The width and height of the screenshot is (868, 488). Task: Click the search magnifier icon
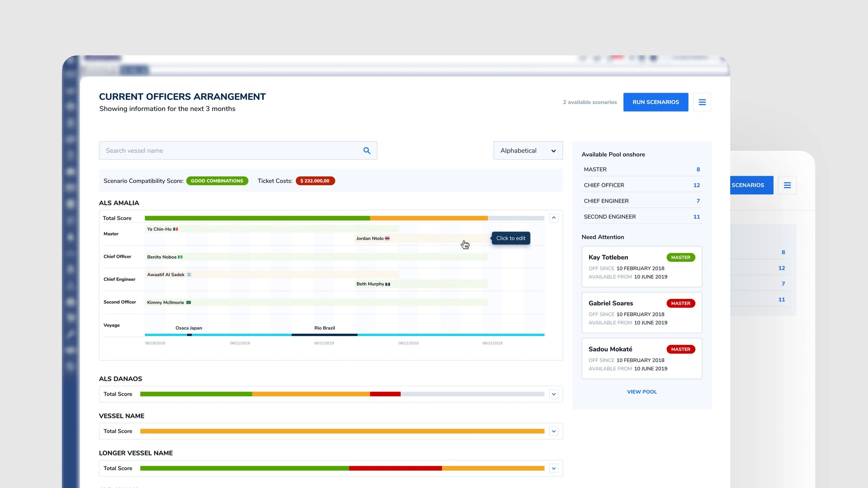(367, 151)
